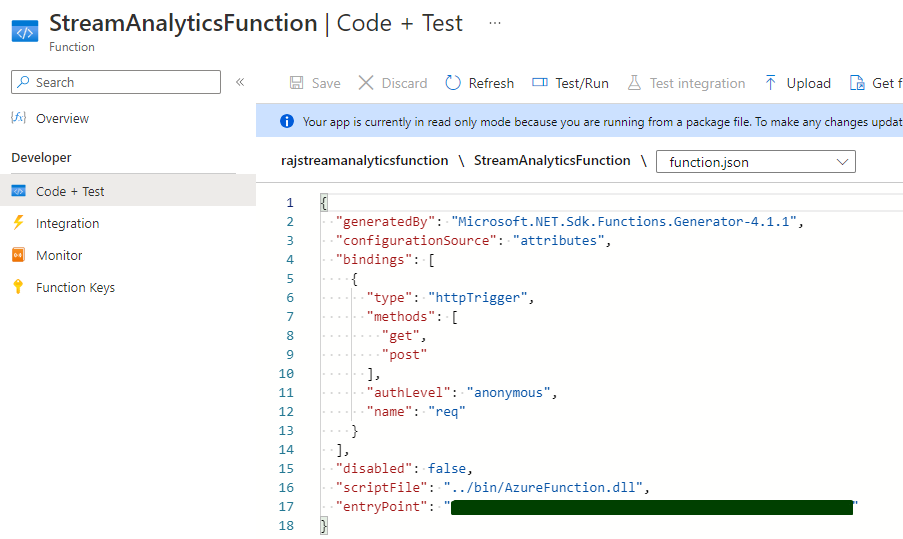Open the function.json file dropdown
The height and width of the screenshot is (539, 903).
(755, 162)
